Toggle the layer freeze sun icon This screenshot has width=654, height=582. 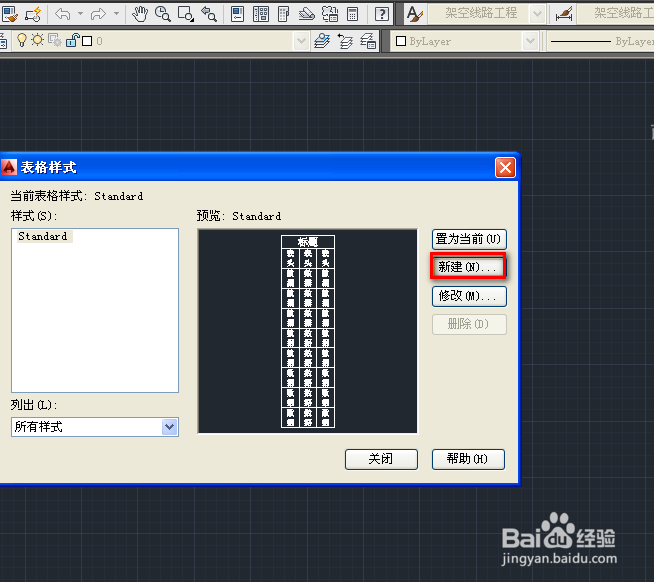(38, 40)
